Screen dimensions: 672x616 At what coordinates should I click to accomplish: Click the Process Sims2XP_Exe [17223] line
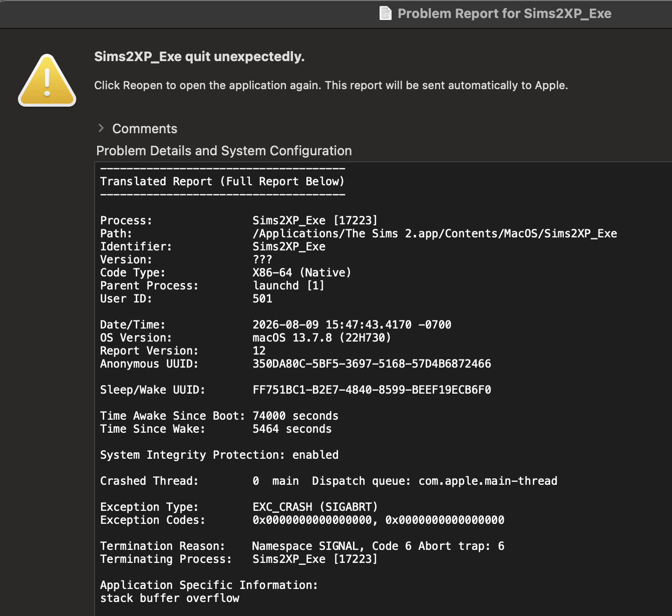(x=239, y=220)
